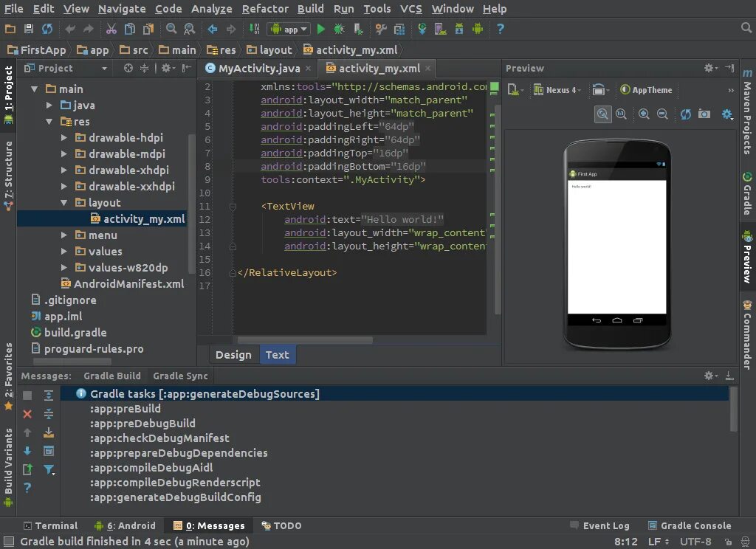
Task: Open the Refactor menu
Action: [x=265, y=9]
